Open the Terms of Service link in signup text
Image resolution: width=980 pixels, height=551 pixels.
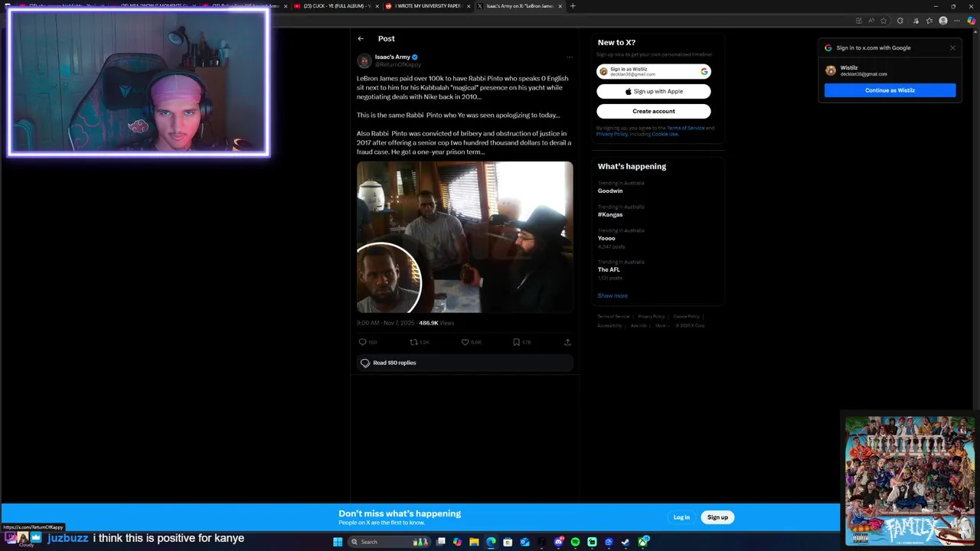pos(685,128)
